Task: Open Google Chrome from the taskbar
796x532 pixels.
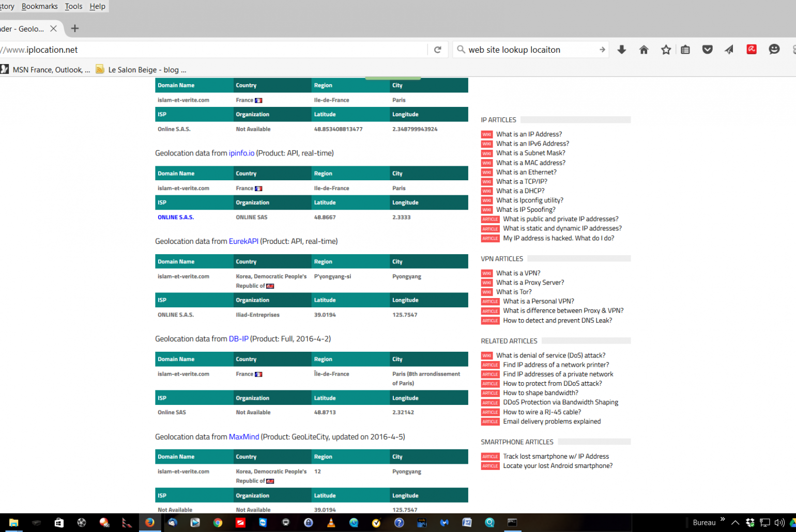Action: tap(218, 523)
